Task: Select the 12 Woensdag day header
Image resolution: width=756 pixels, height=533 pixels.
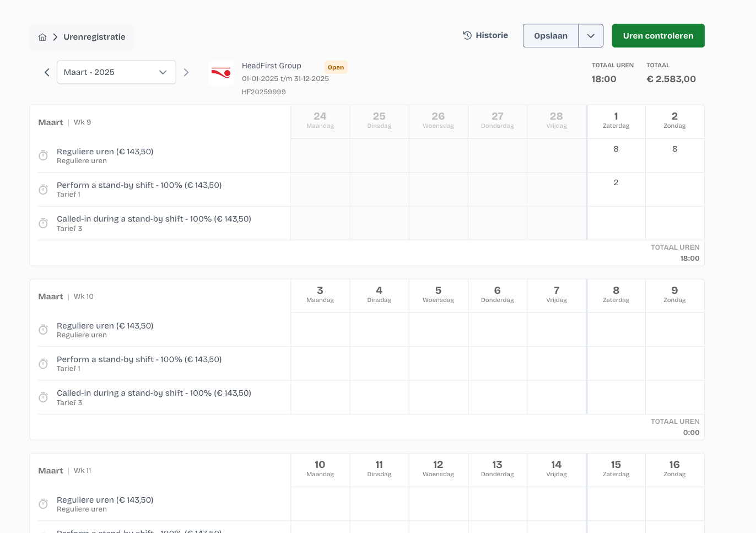Action: tap(439, 469)
